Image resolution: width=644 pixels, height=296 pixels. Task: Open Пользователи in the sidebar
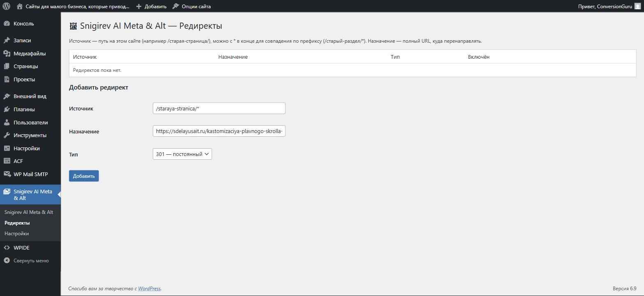tap(30, 123)
